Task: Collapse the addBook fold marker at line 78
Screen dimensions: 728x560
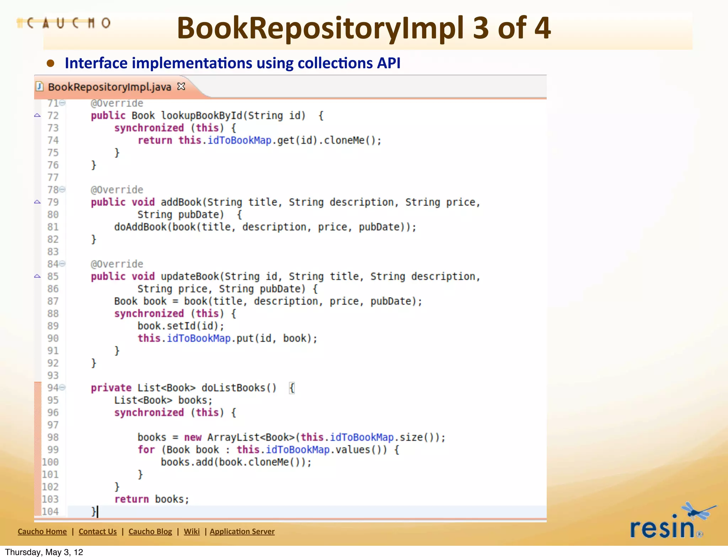Action: [x=62, y=190]
